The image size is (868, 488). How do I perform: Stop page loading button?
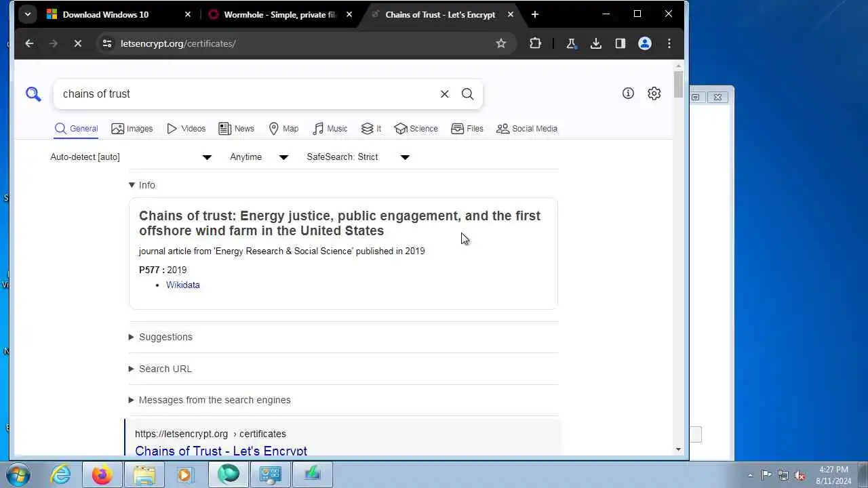(x=78, y=43)
